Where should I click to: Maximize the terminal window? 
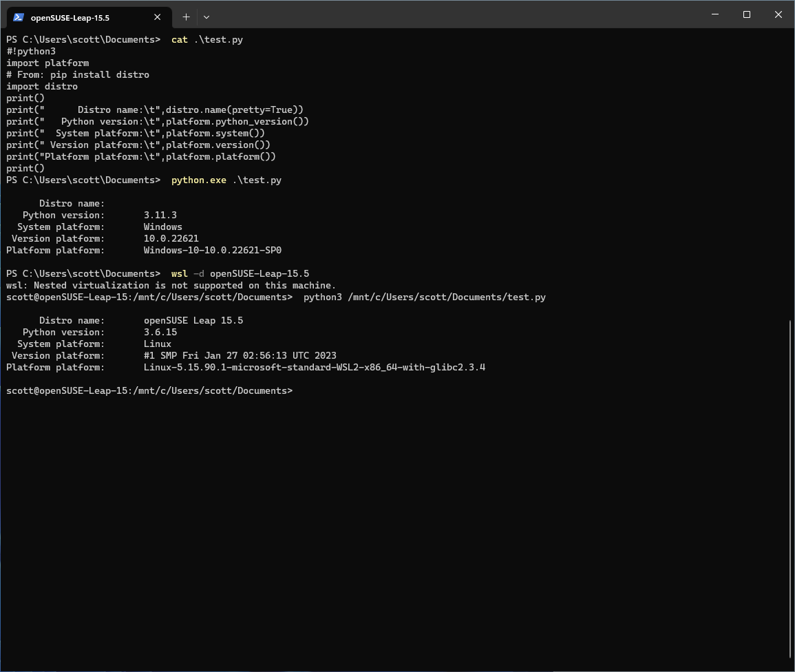point(747,14)
